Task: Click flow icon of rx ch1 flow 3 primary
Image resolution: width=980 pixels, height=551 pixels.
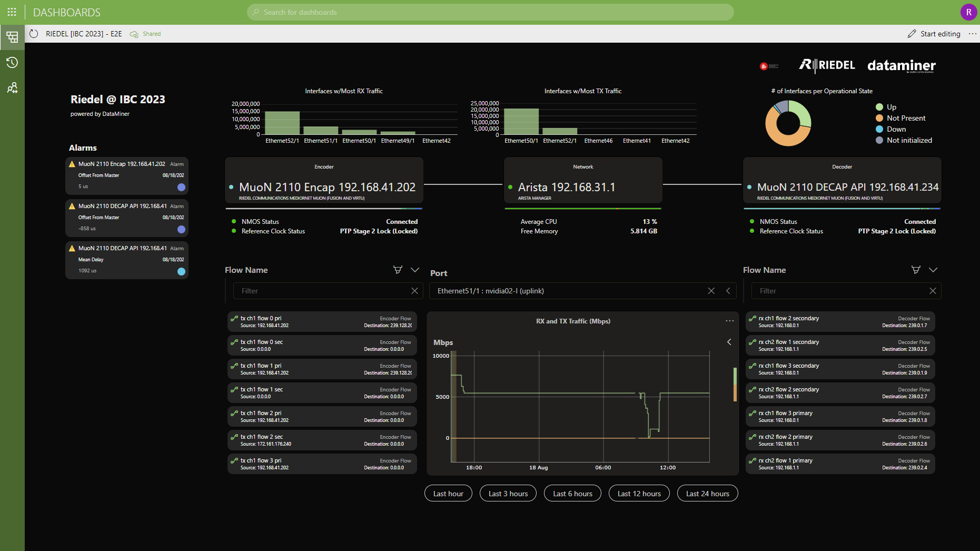Action: (x=753, y=414)
